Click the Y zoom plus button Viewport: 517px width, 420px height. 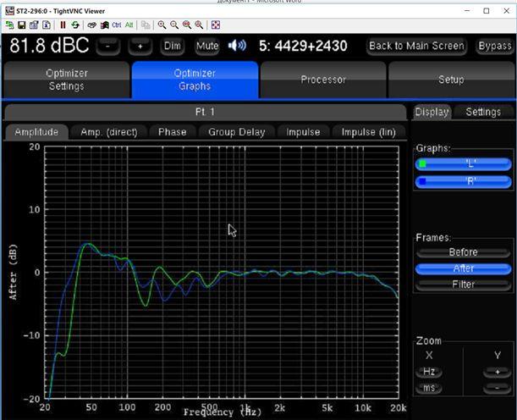[496, 372]
